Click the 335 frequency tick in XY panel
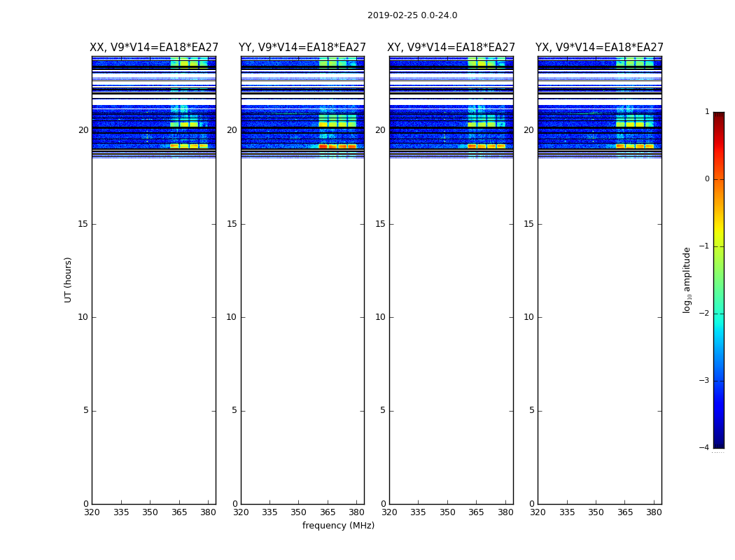This screenshot has width=735, height=560. pyautogui.click(x=418, y=512)
